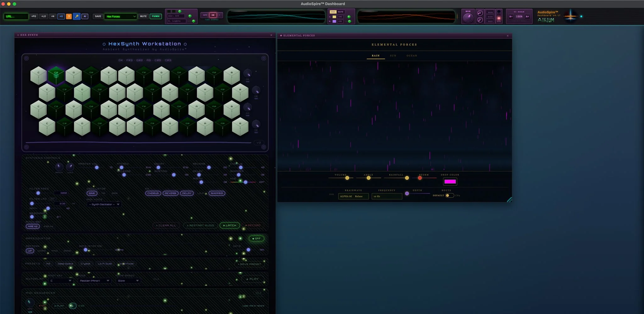Click SAVE PRESET button

[x=250, y=264]
